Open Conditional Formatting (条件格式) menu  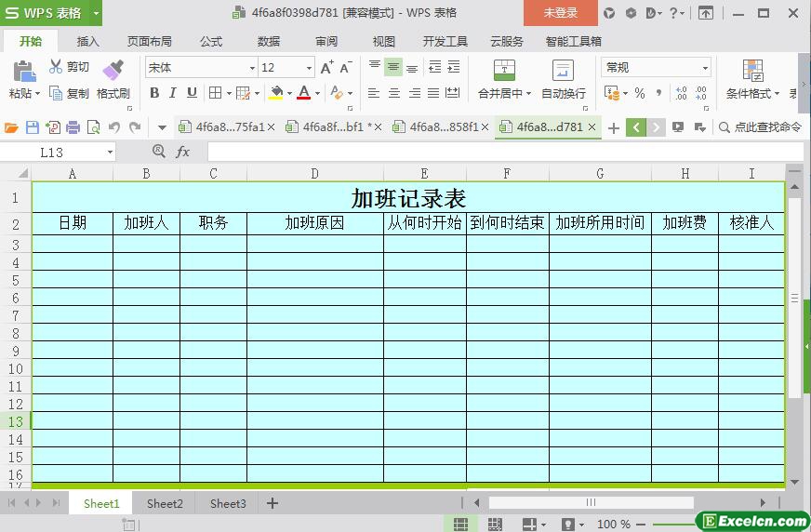point(752,79)
